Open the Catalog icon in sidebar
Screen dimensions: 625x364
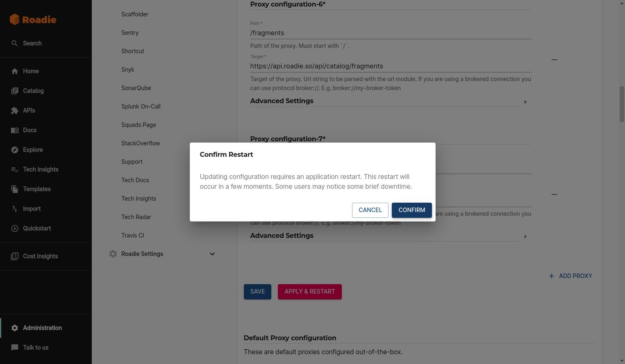tap(15, 91)
